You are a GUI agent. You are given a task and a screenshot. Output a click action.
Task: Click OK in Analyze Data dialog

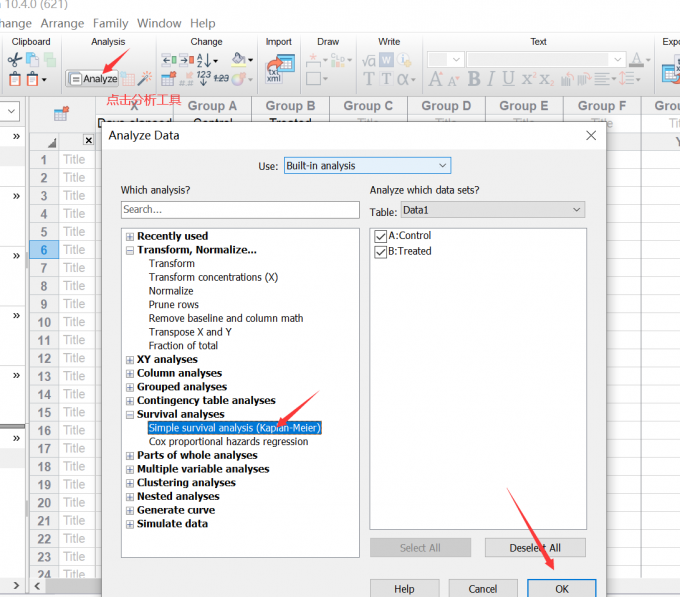(x=562, y=589)
